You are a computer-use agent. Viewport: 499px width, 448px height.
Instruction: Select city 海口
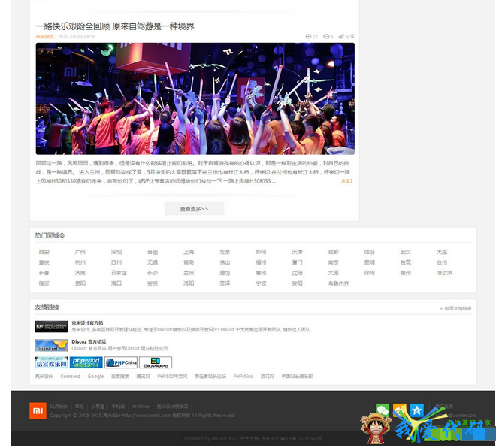(116, 283)
